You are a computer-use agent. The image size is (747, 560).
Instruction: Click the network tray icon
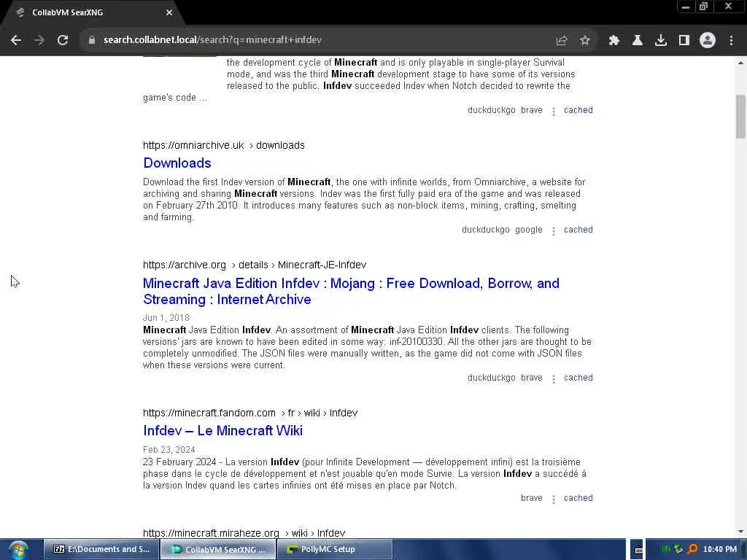[679, 549]
